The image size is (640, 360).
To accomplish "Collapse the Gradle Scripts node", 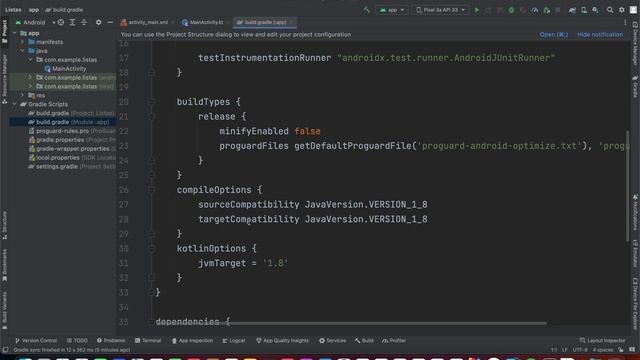I will coord(15,104).
